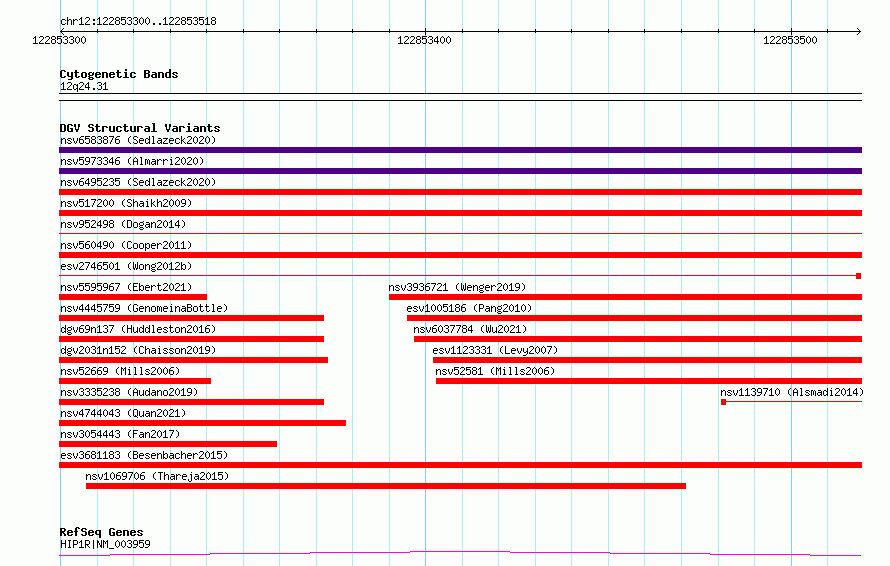The height and width of the screenshot is (566, 890).
Task: Click the 12q24.31 cytogenetic band label
Action: coord(84,86)
